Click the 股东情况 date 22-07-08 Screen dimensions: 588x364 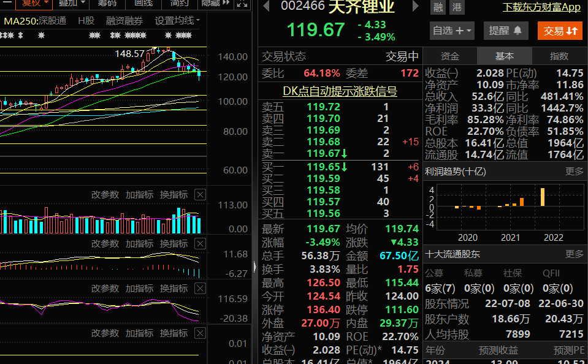[x=508, y=303]
